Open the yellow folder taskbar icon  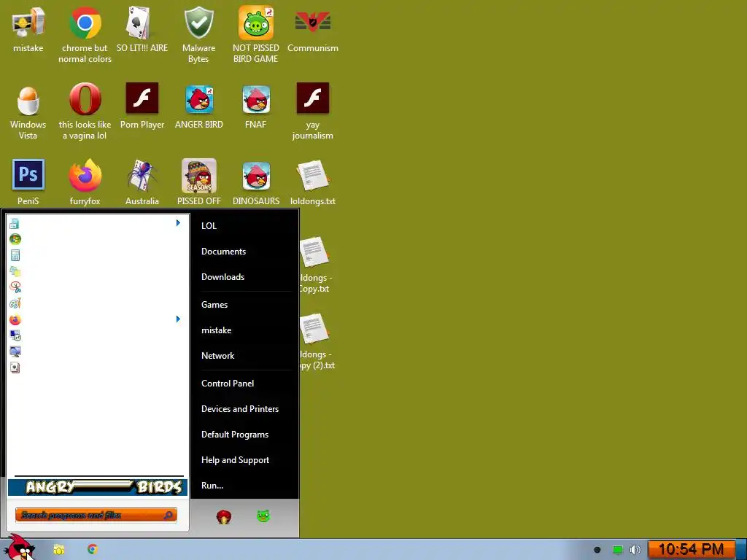(58, 550)
